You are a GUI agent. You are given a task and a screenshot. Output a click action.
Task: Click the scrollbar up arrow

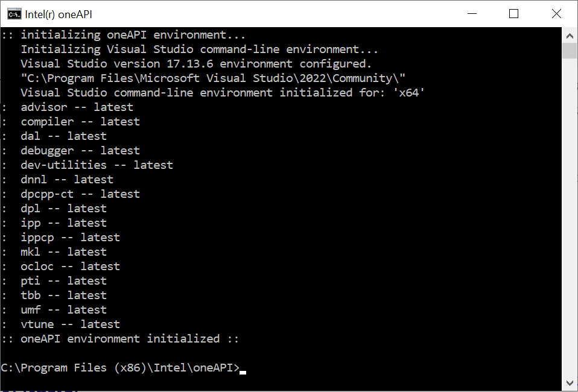pyautogui.click(x=570, y=36)
